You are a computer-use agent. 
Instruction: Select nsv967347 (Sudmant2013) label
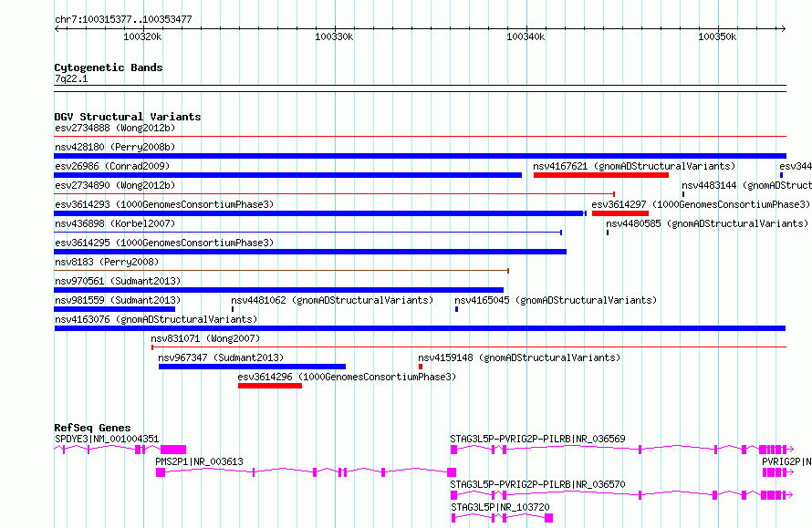221,357
